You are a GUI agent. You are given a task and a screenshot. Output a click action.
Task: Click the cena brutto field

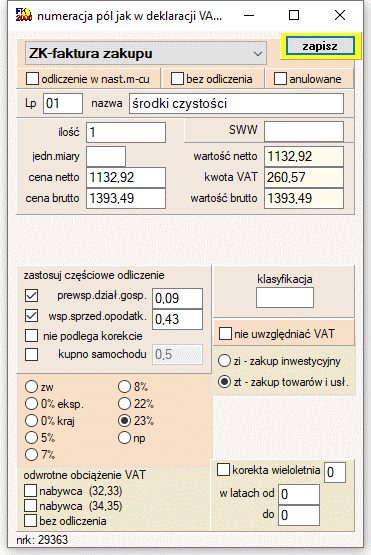pos(126,198)
